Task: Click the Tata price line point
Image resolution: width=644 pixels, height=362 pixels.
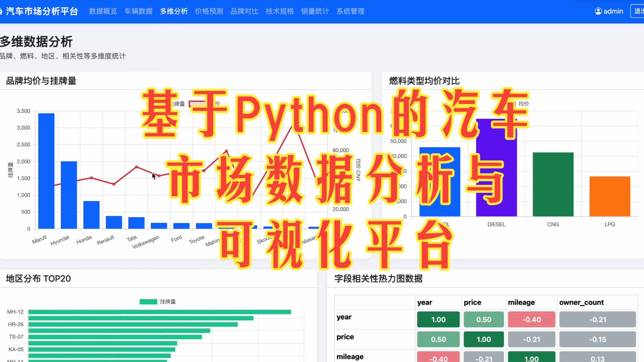Action: point(136,167)
